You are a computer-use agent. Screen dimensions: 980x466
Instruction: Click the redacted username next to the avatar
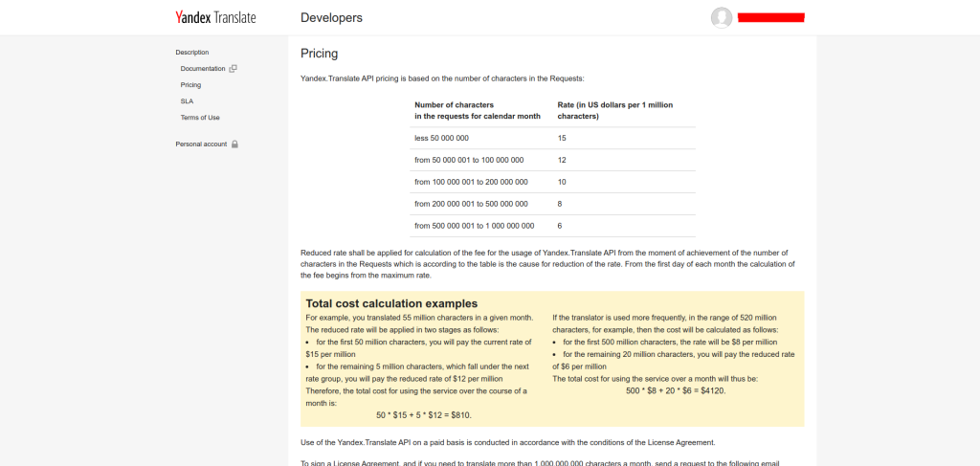point(770,17)
